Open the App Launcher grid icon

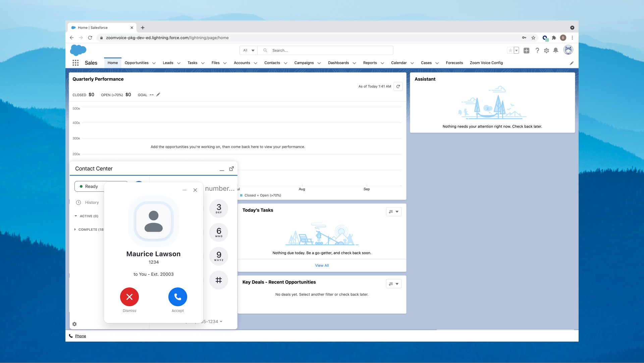75,63
